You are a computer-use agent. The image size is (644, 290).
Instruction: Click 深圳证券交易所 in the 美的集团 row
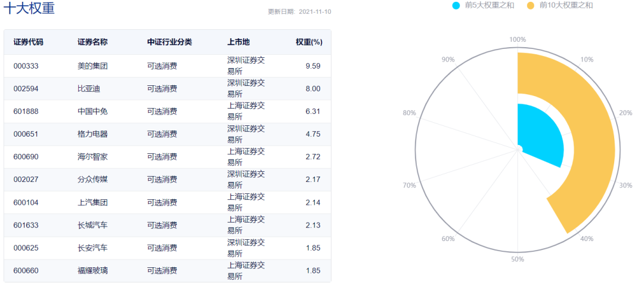tap(246, 66)
